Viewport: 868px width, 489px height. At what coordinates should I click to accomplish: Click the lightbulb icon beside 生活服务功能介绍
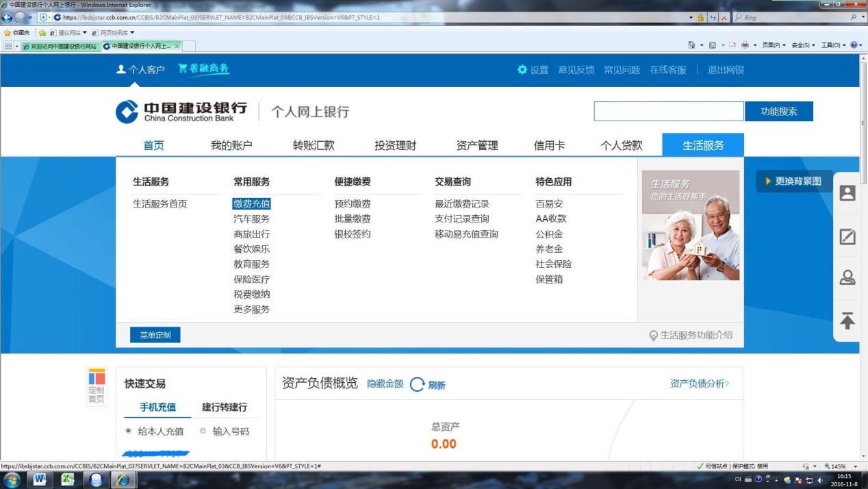click(654, 336)
